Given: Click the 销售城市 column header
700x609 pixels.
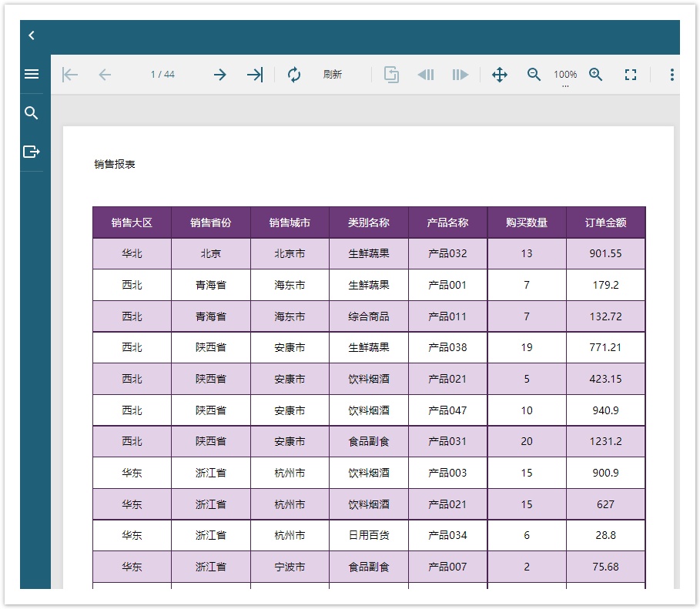Looking at the screenshot, I should 290,223.
